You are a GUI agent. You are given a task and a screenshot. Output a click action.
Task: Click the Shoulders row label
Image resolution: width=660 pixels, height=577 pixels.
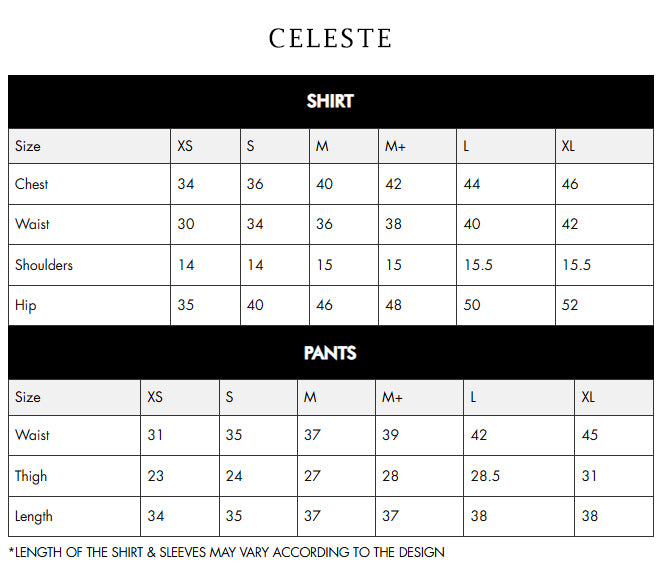44,265
